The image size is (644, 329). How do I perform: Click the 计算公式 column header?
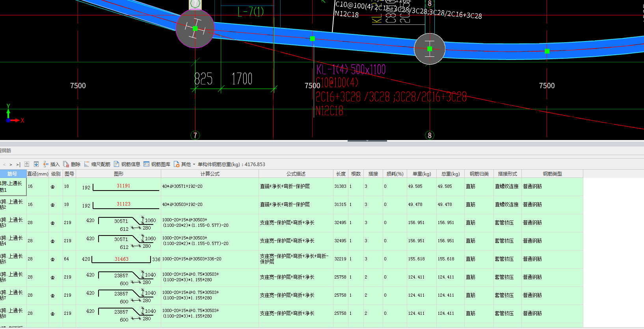210,174
